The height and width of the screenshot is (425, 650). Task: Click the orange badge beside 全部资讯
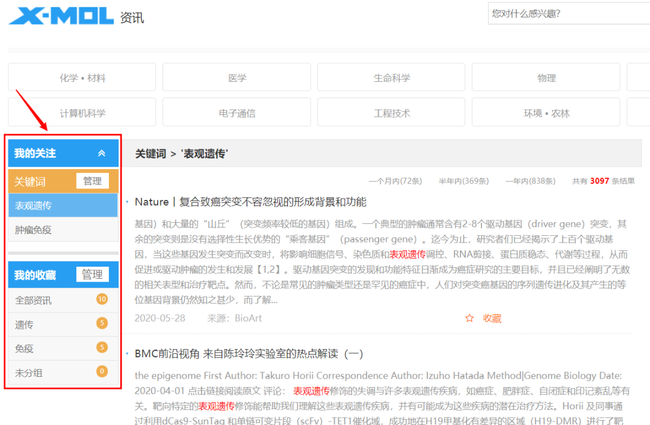pyautogui.click(x=101, y=300)
